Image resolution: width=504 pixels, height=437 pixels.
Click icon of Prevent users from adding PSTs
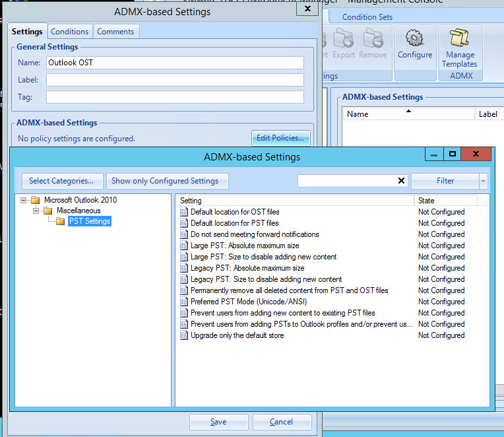click(184, 324)
